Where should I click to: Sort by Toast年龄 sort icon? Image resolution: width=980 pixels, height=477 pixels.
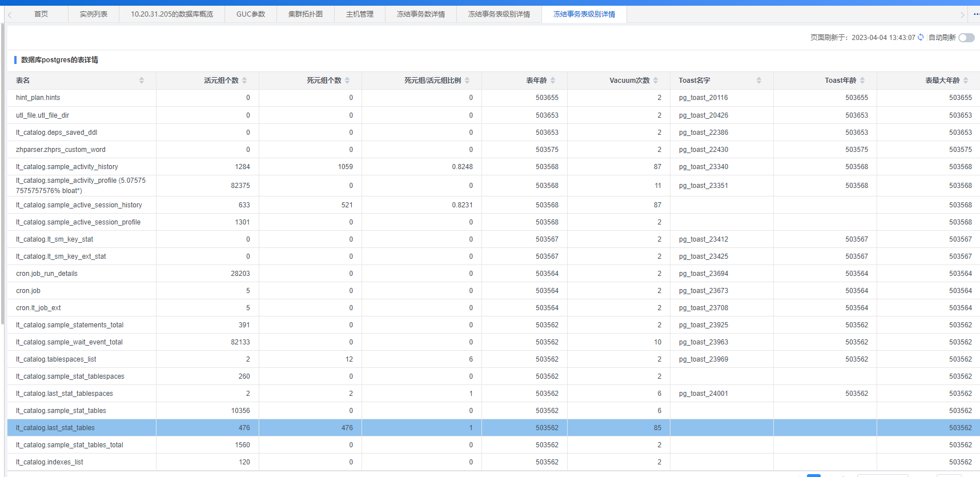click(x=862, y=81)
